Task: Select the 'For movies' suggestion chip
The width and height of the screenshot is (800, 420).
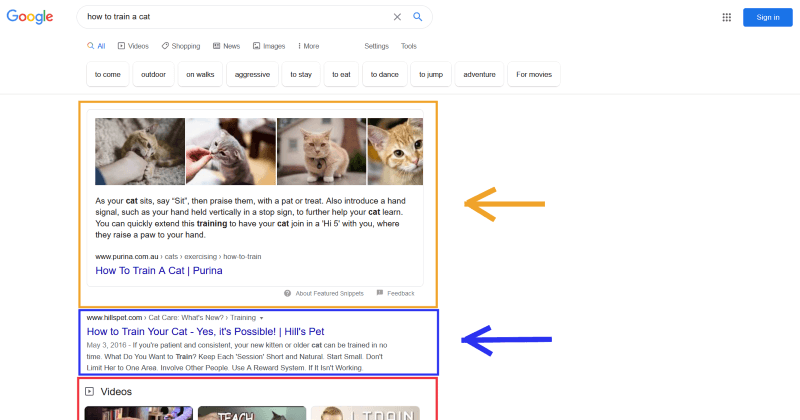Action: [534, 75]
